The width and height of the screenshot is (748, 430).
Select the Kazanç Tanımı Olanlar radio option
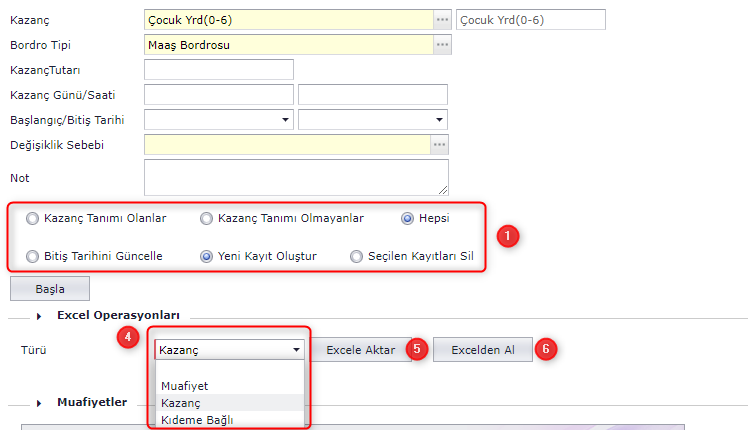33,218
